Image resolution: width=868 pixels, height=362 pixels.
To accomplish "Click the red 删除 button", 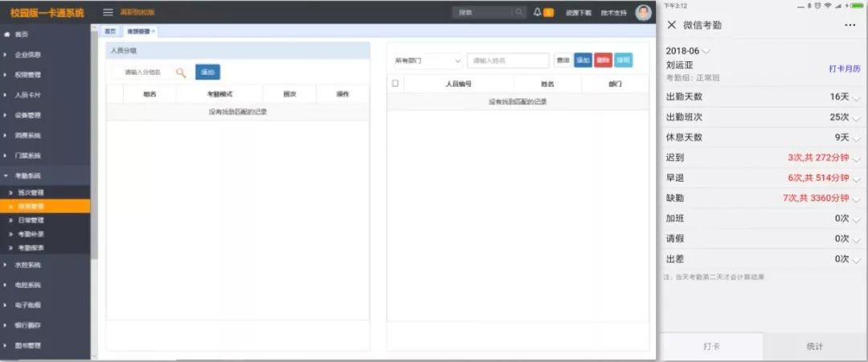I will pos(603,60).
